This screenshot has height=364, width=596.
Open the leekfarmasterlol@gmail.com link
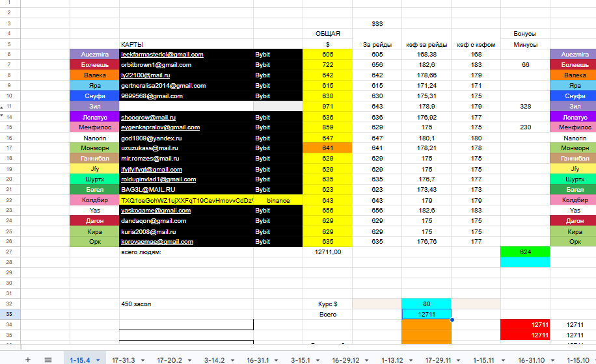(162, 55)
